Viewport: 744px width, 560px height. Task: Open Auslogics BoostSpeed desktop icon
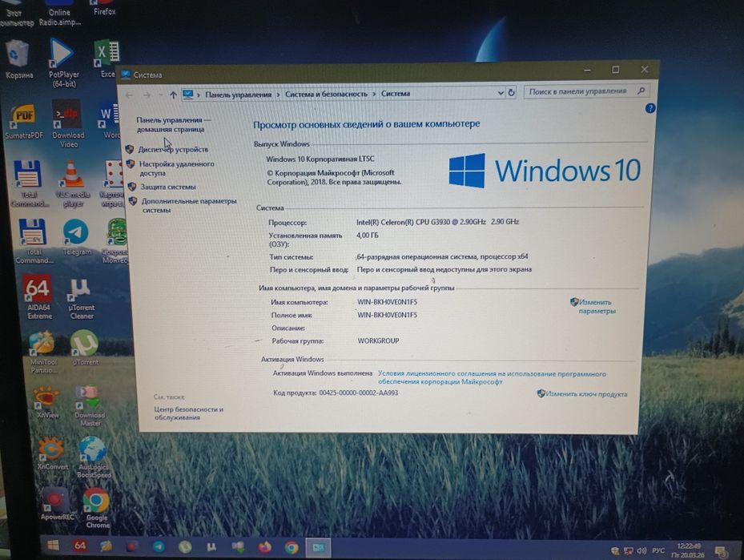tap(94, 457)
